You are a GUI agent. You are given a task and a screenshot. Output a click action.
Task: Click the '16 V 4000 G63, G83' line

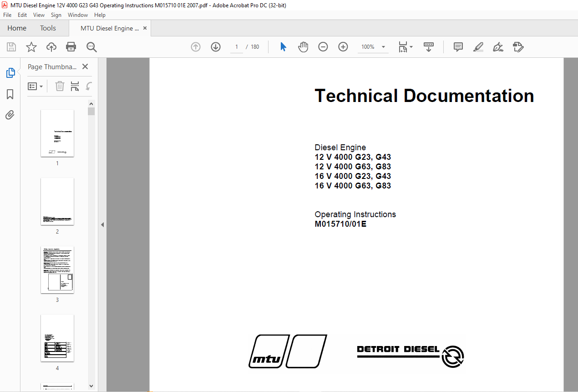(353, 186)
